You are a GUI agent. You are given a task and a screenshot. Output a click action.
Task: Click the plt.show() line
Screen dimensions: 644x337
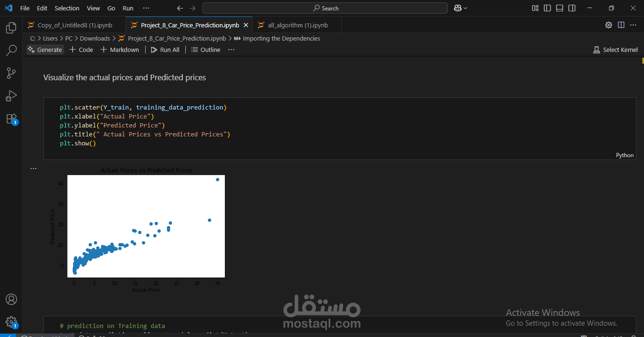point(78,143)
